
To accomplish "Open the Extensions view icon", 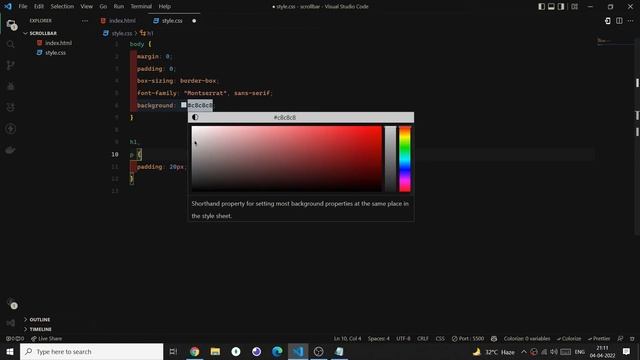I will pyautogui.click(x=11, y=108).
